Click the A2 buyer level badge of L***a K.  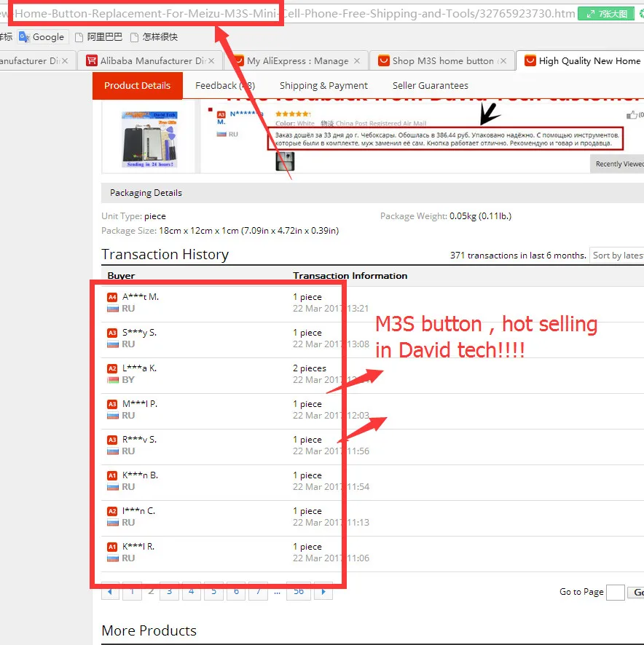(x=112, y=368)
